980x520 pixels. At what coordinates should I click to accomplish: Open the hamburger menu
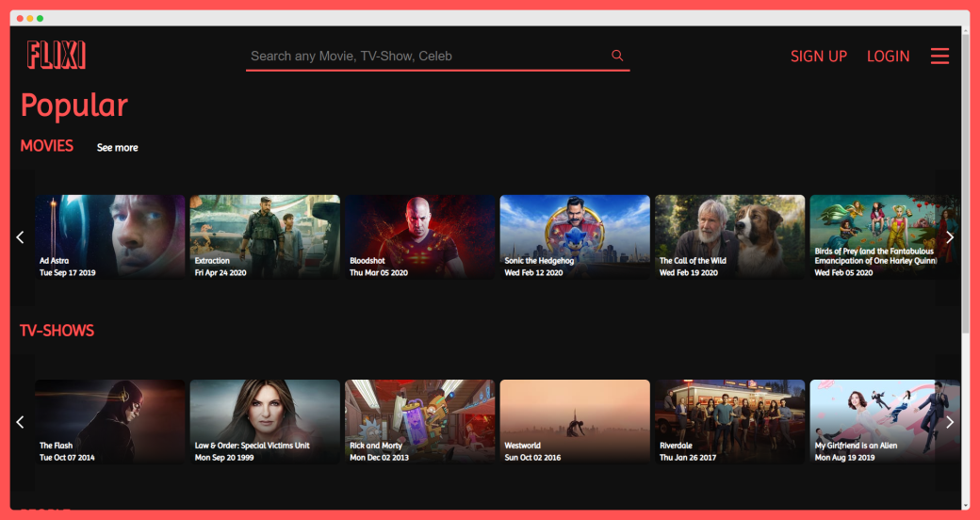pos(939,57)
